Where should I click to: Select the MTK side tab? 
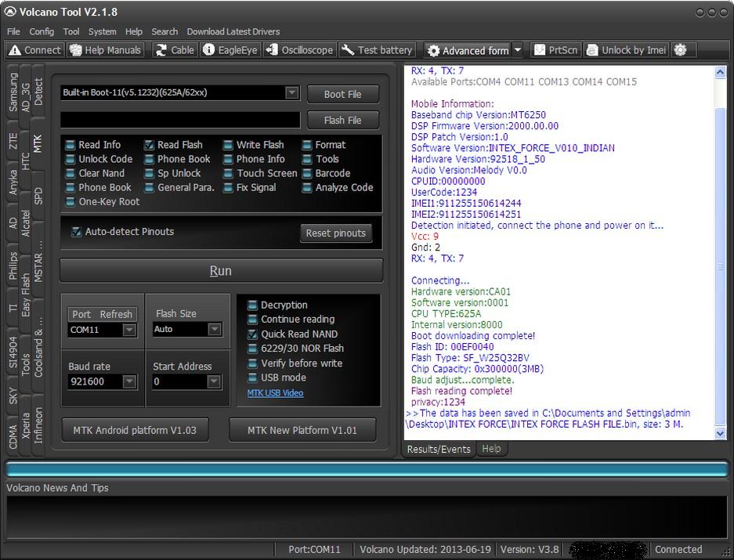[38, 144]
